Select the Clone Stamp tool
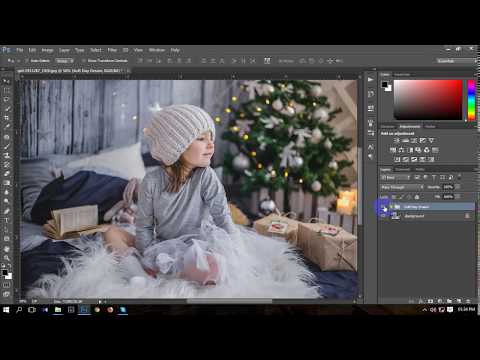The width and height of the screenshot is (480, 360). (x=6, y=155)
